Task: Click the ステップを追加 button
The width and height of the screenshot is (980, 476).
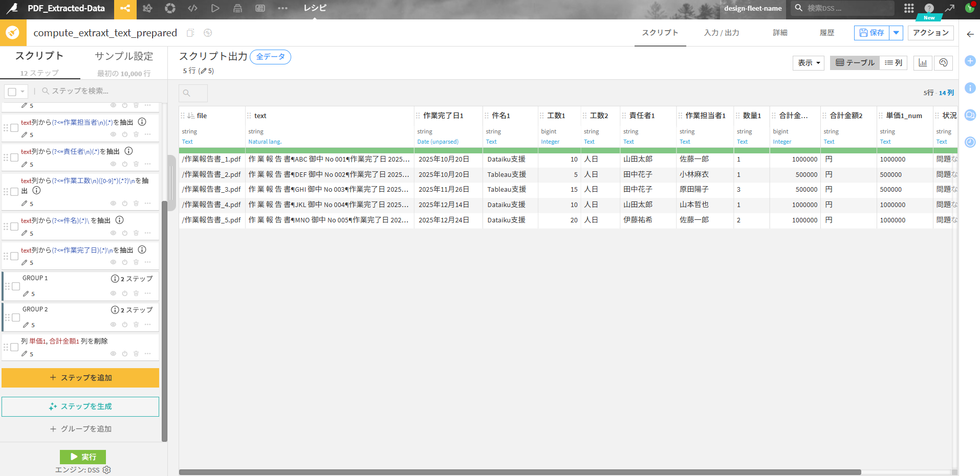Action: coord(80,378)
